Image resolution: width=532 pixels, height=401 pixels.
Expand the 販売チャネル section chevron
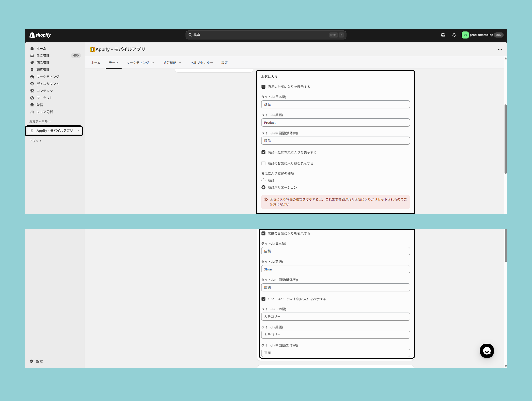coord(50,121)
